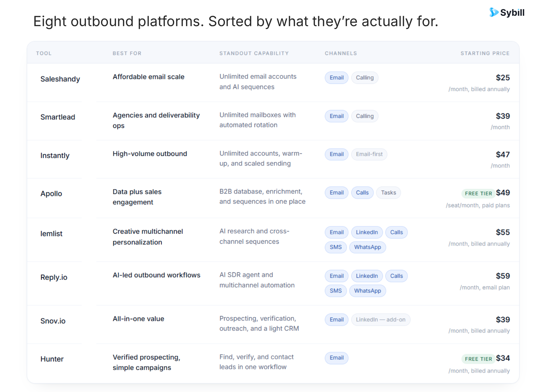This screenshot has height=392, width=547.
Task: Click the Calling tag in Saleshandy row
Action: coord(365,77)
